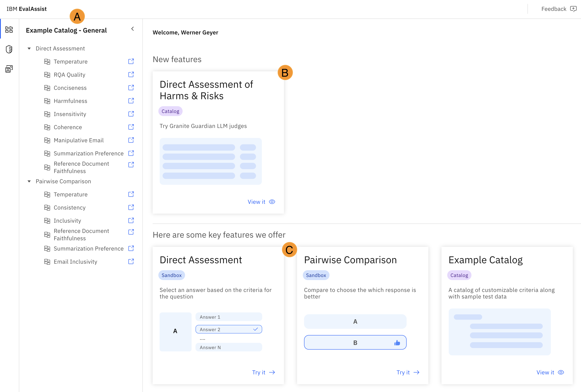Open the saved test cases sidebar icon
The height and width of the screenshot is (392, 581).
pos(9,69)
